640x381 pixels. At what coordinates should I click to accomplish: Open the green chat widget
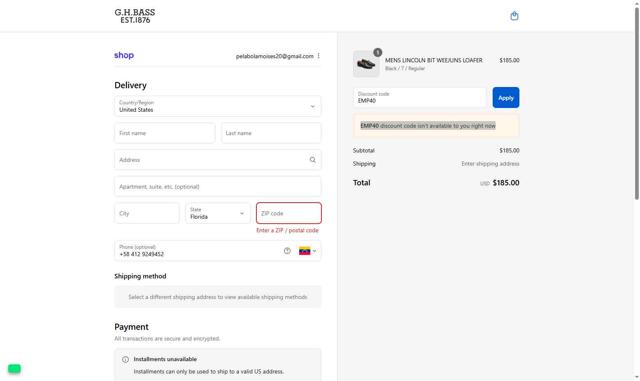tap(14, 369)
